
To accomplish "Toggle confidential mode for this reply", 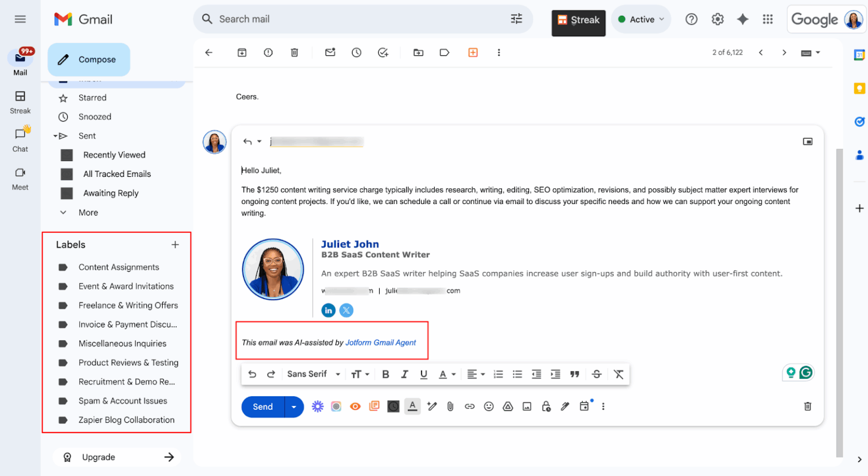I will coord(545,406).
